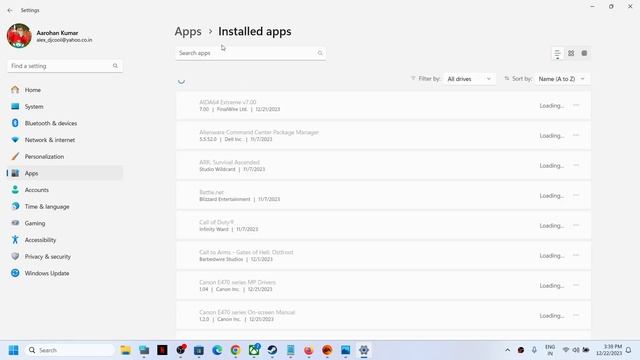Select the AIDA64 Extreme v7.00 app name
Image resolution: width=640 pixels, height=360 pixels.
pyautogui.click(x=228, y=102)
